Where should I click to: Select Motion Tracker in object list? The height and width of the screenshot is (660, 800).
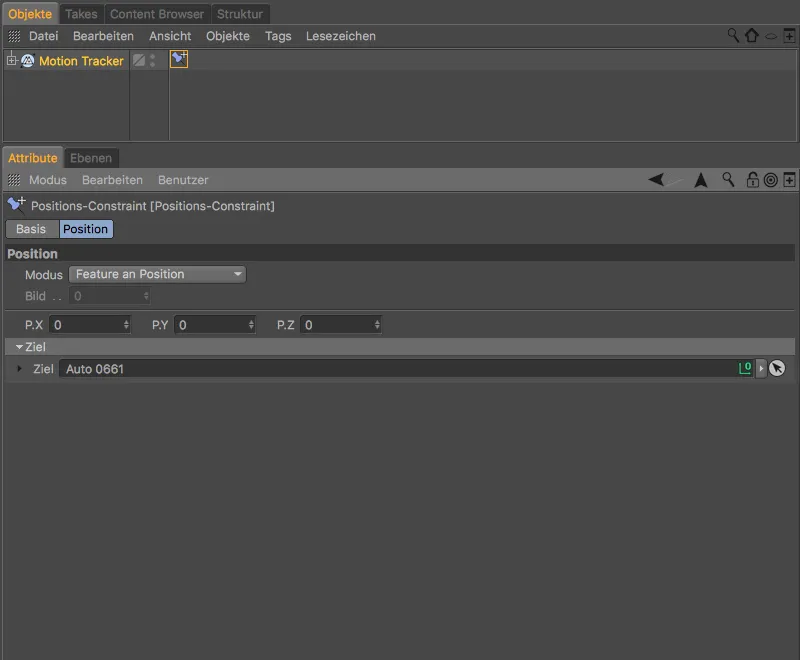81,61
